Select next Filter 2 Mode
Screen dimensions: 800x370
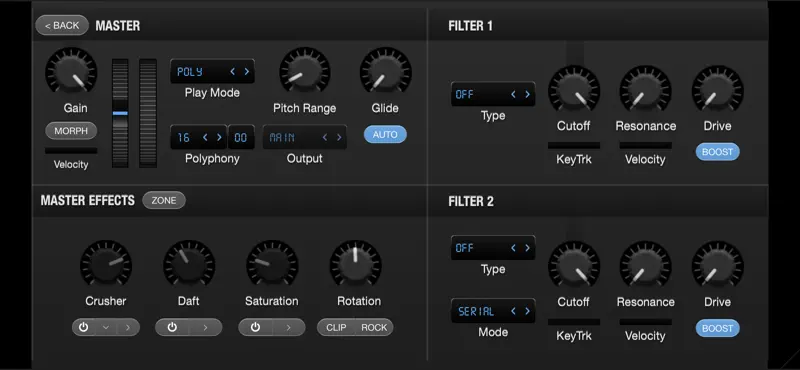(x=527, y=311)
